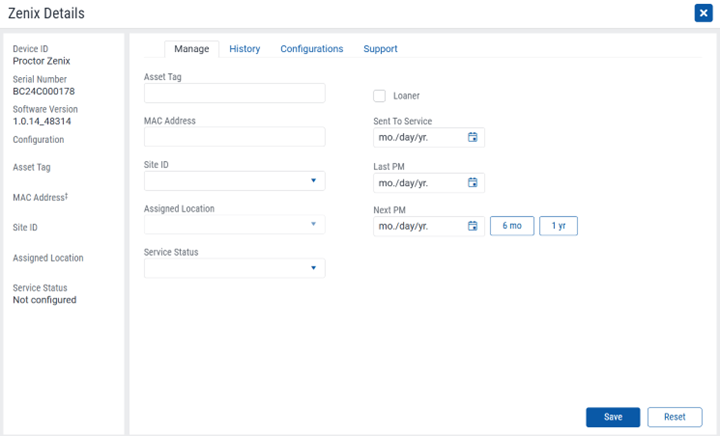Click the Sent To Service date field
The height and width of the screenshot is (436, 720).
point(429,137)
